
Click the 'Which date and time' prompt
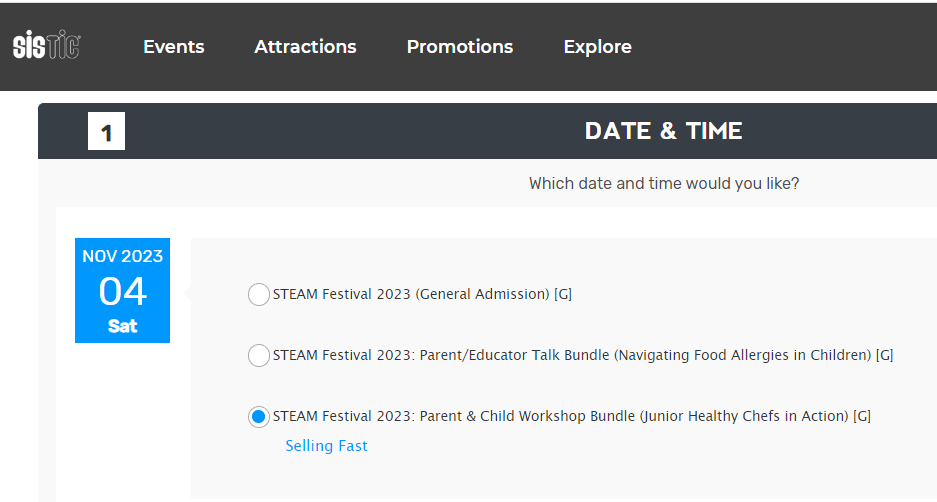coord(663,184)
